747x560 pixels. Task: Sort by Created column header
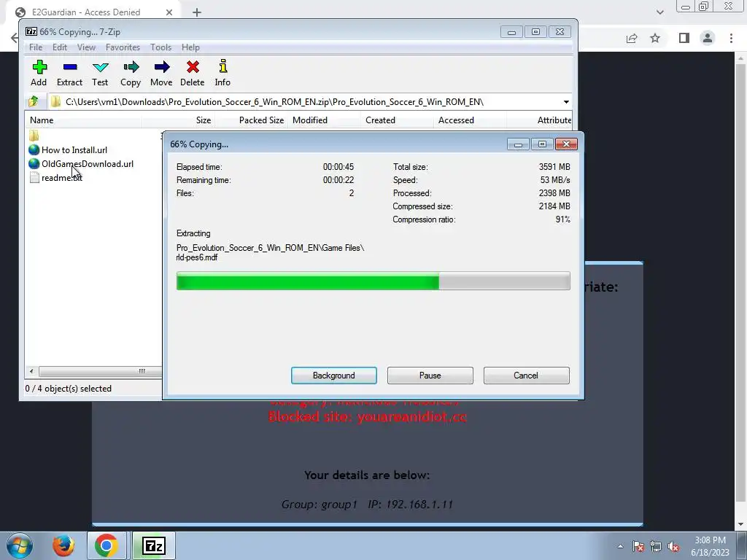tap(398, 120)
